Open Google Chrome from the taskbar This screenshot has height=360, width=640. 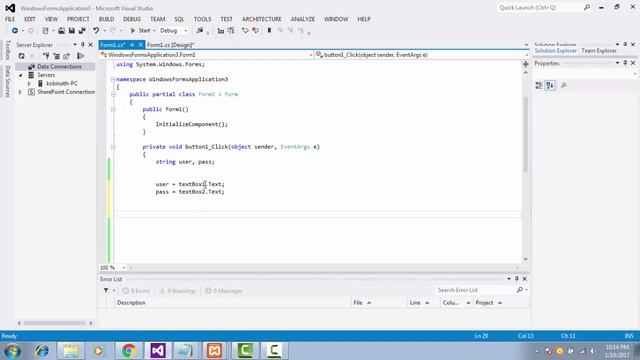[129, 351]
